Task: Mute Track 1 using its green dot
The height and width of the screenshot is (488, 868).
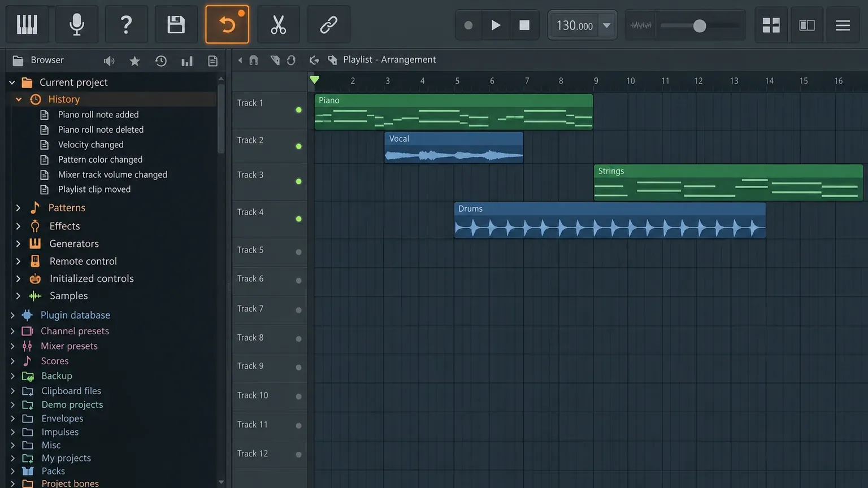Action: click(x=299, y=110)
